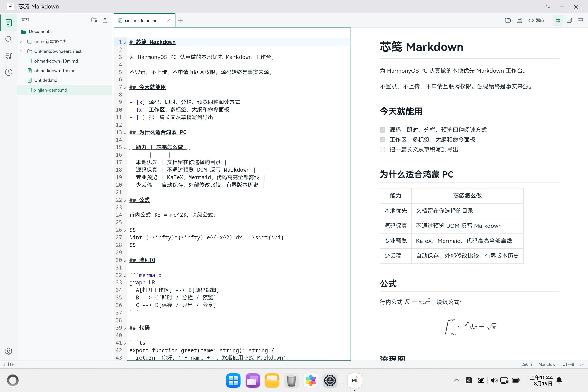This screenshot has height=392, width=588.
Task: Open the search panel in sidebar
Action: [9, 39]
